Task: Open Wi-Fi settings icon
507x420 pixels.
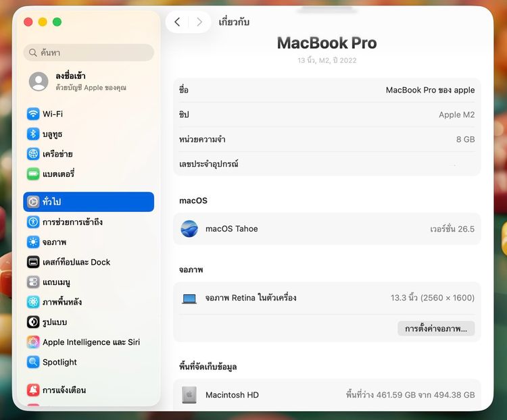Action: coord(33,113)
